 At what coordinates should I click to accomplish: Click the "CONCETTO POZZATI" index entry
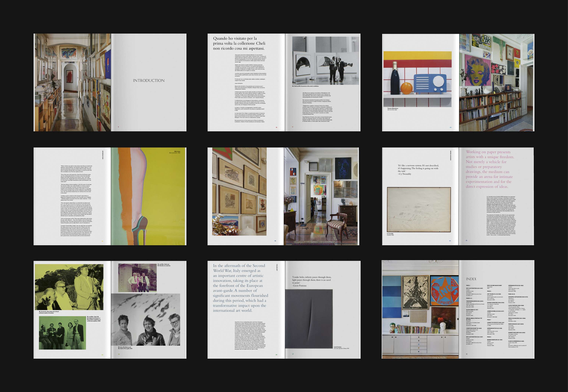pyautogui.click(x=496, y=323)
